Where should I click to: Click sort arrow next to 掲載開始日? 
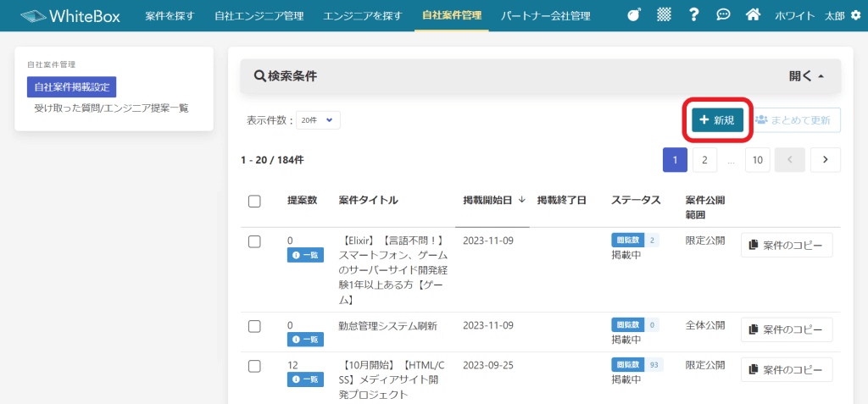522,201
